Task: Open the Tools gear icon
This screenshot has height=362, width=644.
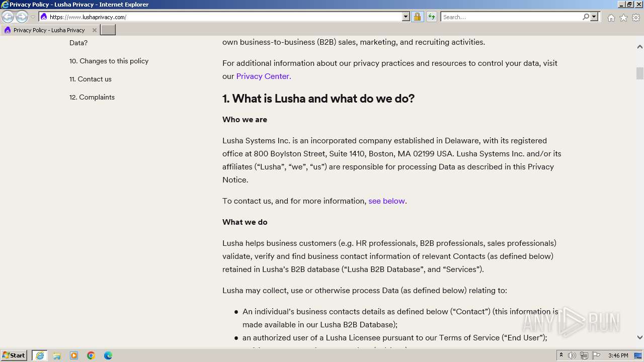Action: pyautogui.click(x=636, y=18)
